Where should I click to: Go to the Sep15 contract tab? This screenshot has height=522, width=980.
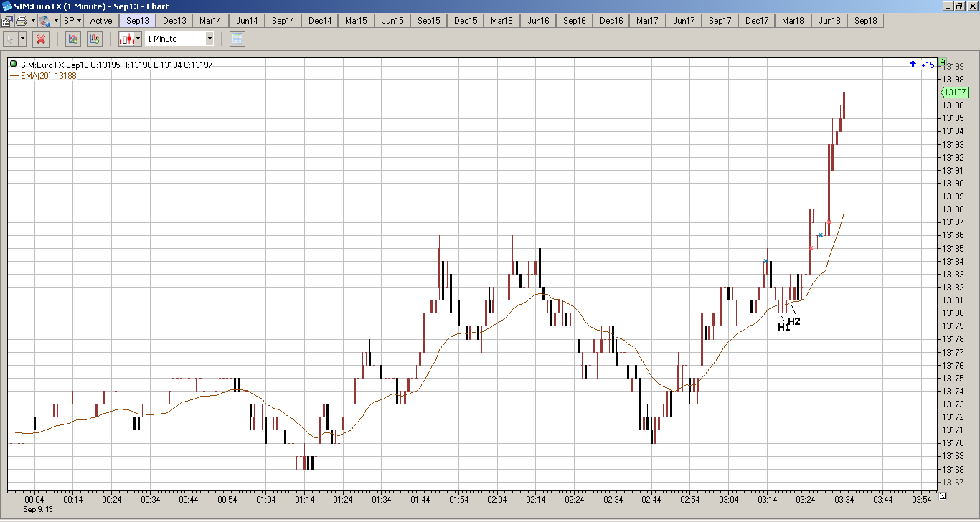tap(429, 21)
